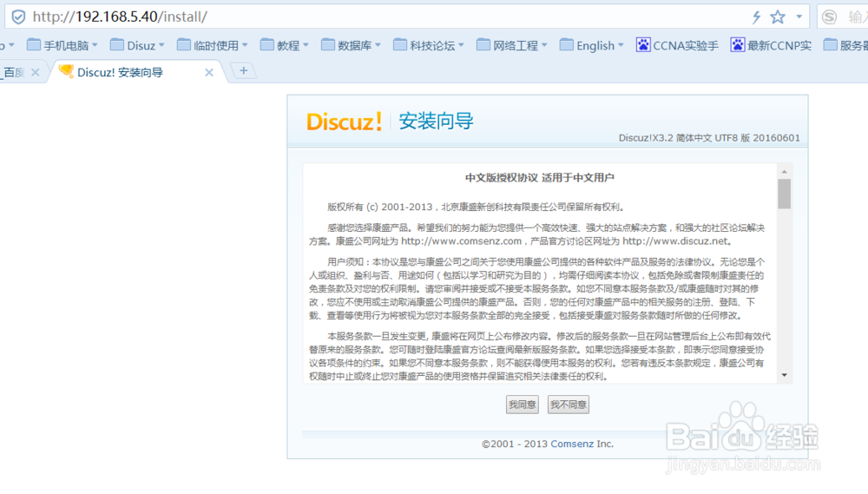
Task: Click the 安装向导 title text
Action: click(437, 122)
